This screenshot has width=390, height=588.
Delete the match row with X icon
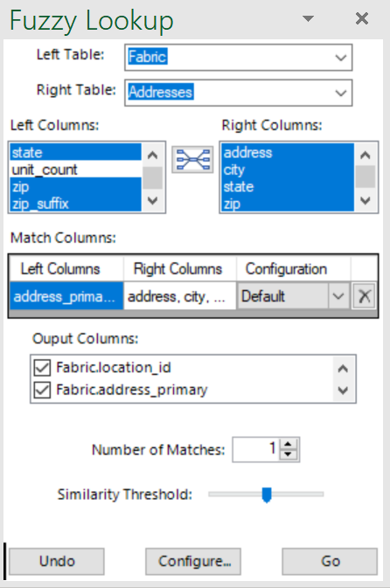tap(364, 296)
